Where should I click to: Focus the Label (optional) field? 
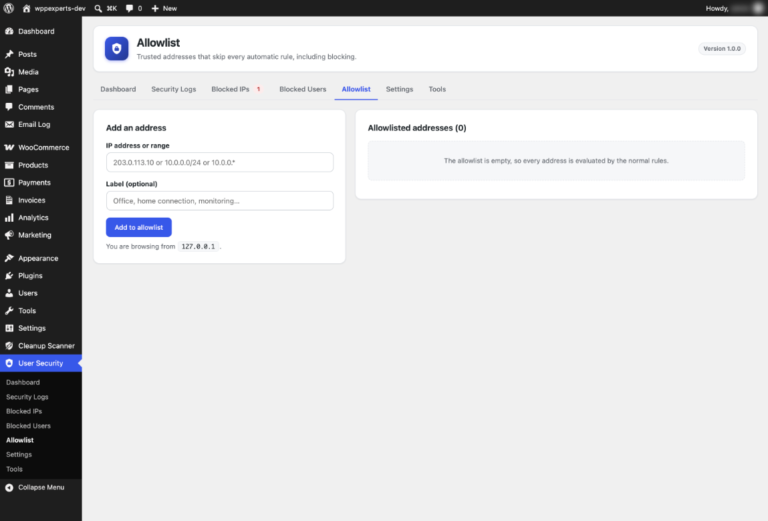pos(219,201)
